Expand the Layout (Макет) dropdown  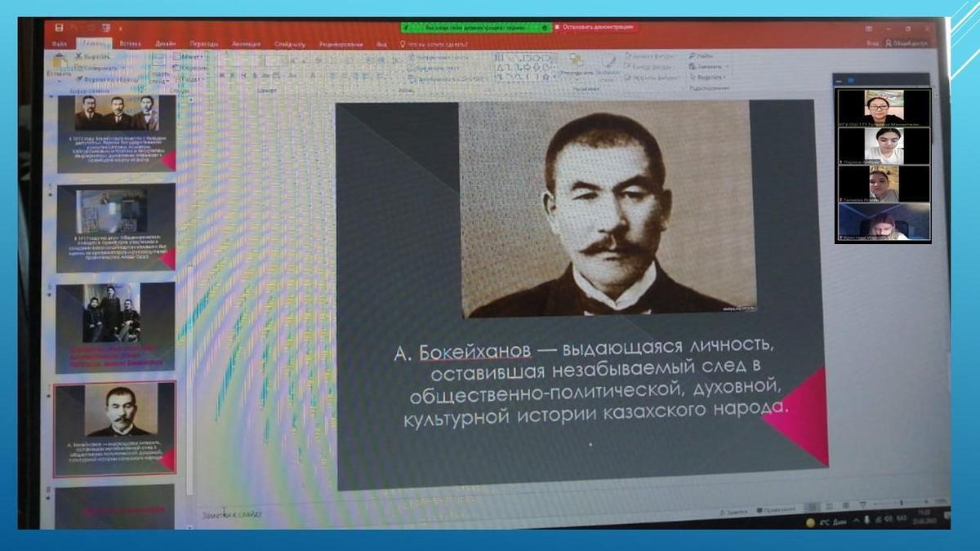pyautogui.click(x=192, y=57)
